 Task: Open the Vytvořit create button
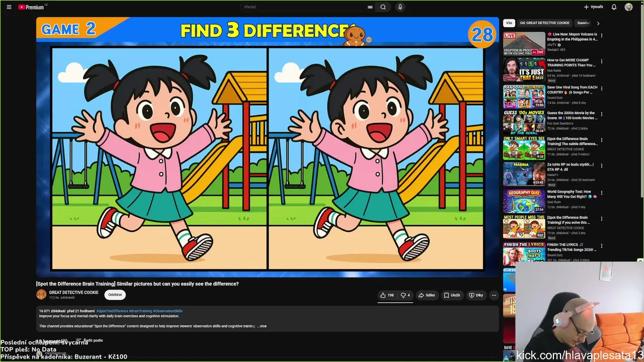pyautogui.click(x=593, y=7)
